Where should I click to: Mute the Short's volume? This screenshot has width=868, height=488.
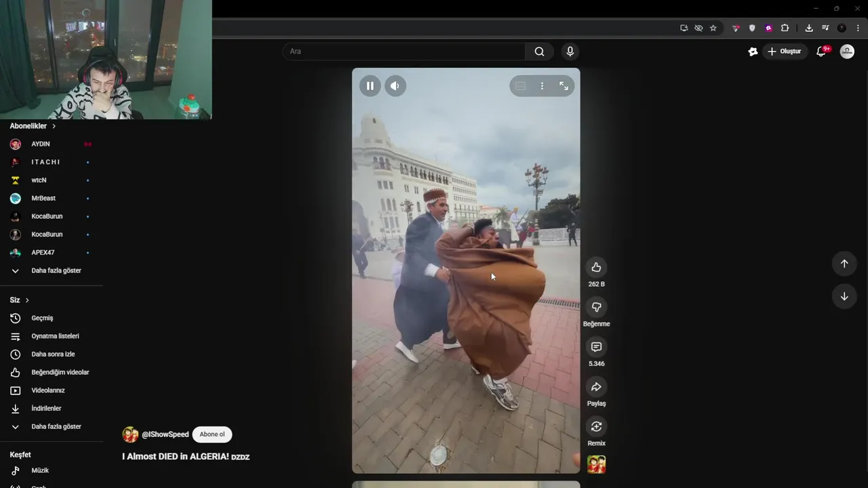(395, 86)
